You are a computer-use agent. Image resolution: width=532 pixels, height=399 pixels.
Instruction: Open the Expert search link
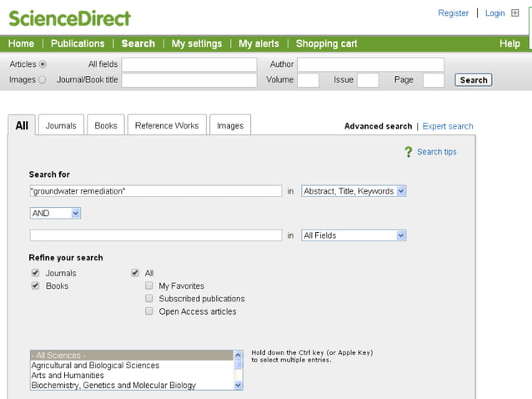pyautogui.click(x=448, y=127)
